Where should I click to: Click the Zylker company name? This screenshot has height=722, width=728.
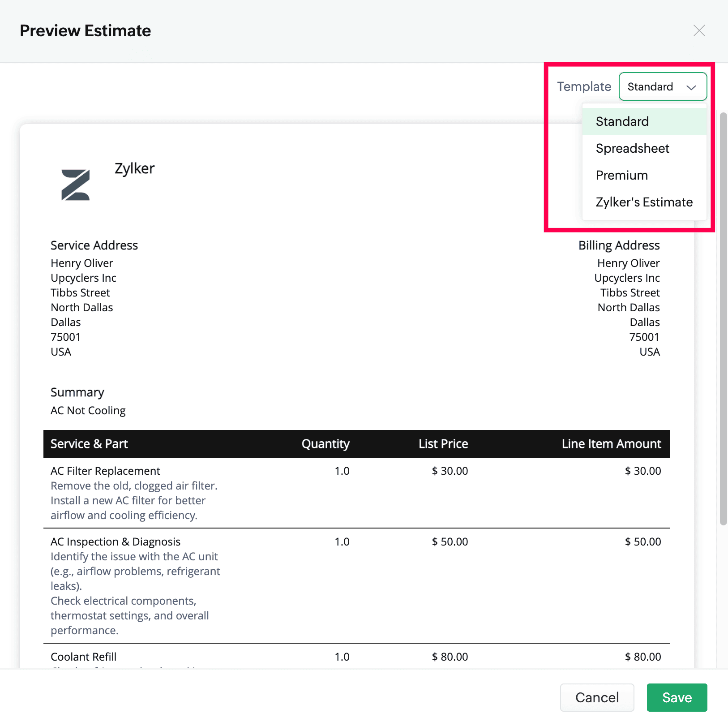[134, 168]
